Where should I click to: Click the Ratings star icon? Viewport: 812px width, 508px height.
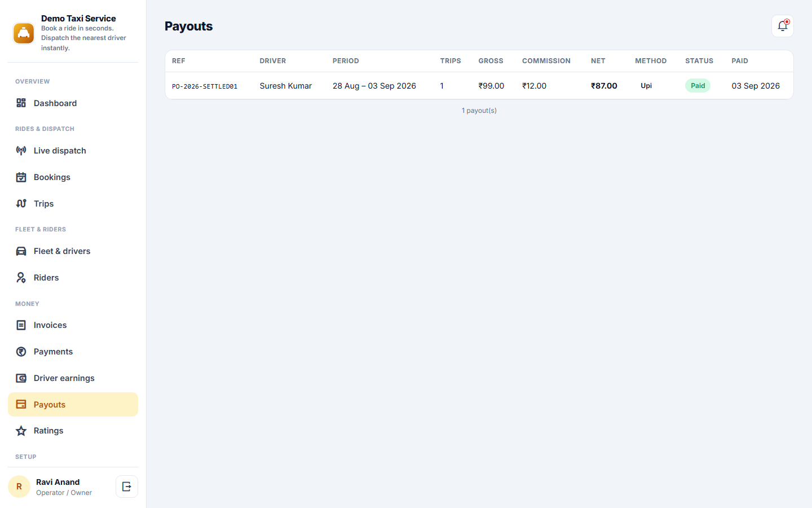21,430
